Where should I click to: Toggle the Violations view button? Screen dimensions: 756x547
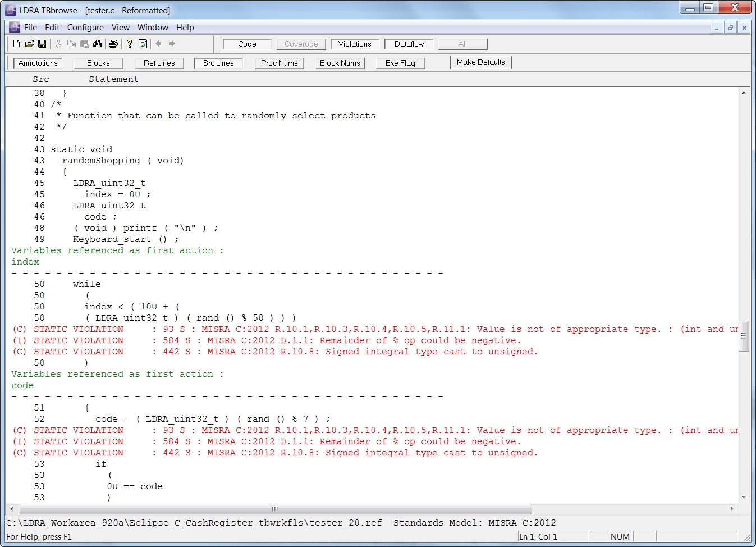(355, 44)
